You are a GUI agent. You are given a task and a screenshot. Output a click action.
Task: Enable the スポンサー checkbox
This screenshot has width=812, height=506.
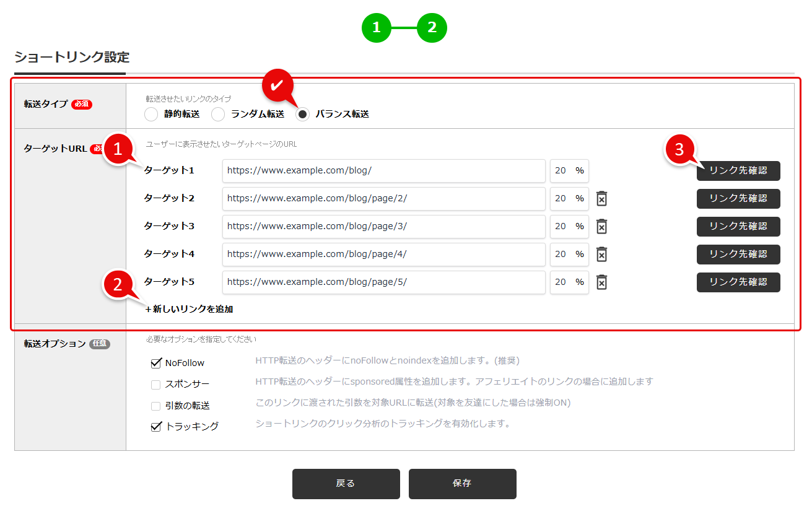point(157,384)
